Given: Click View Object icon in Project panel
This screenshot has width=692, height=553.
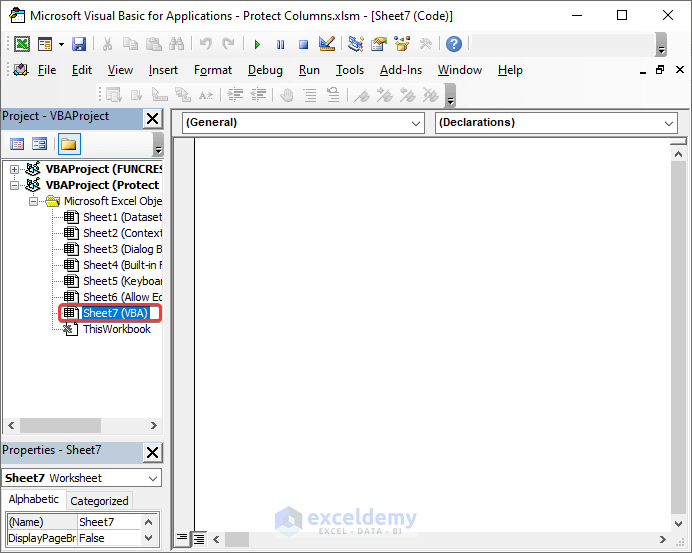Looking at the screenshot, I should pos(40,144).
